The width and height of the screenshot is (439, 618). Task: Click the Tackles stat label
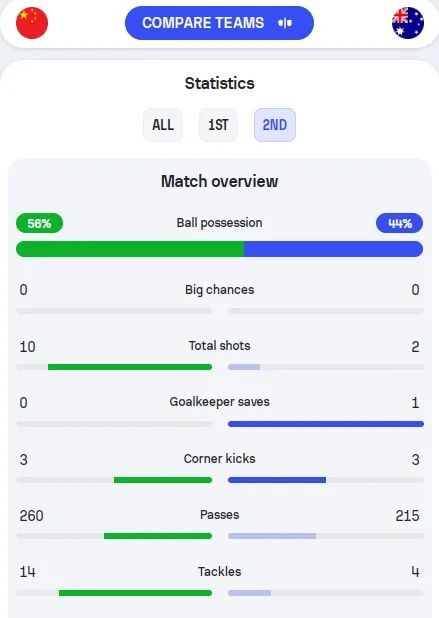click(x=220, y=571)
